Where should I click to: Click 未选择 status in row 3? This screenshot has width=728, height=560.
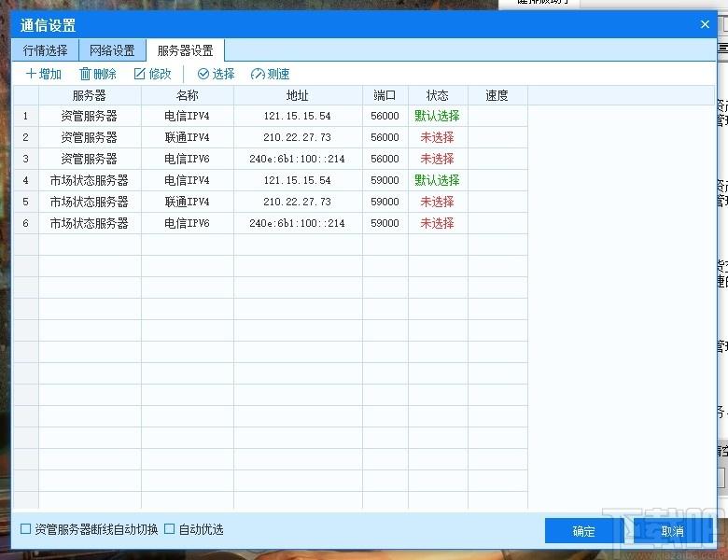tap(437, 159)
